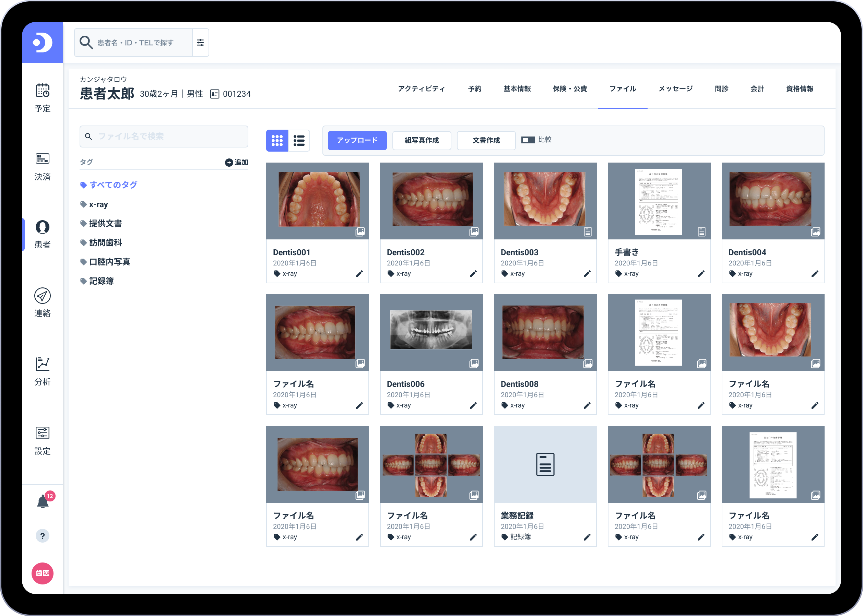863x616 pixels.
Task: Filter files by 口腔内写真 tag
Action: pos(109,262)
